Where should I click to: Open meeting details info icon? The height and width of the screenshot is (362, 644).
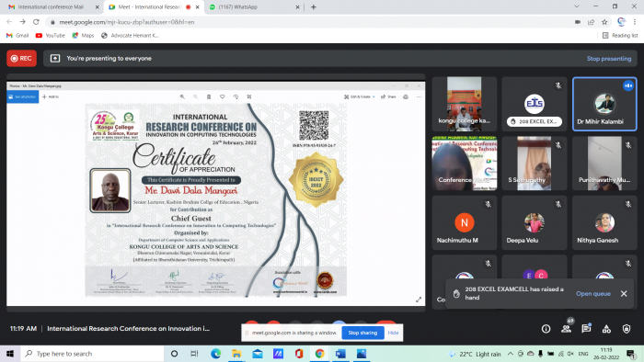click(x=546, y=329)
